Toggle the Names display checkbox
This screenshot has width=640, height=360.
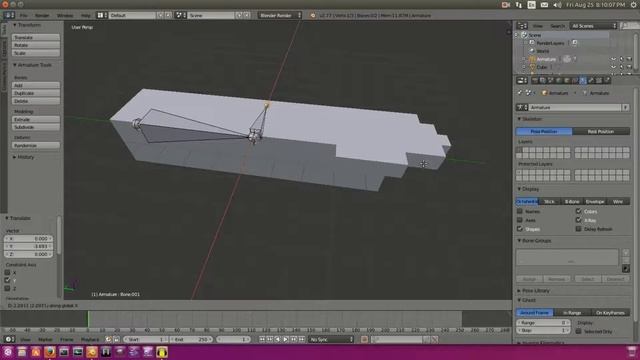[x=520, y=211]
